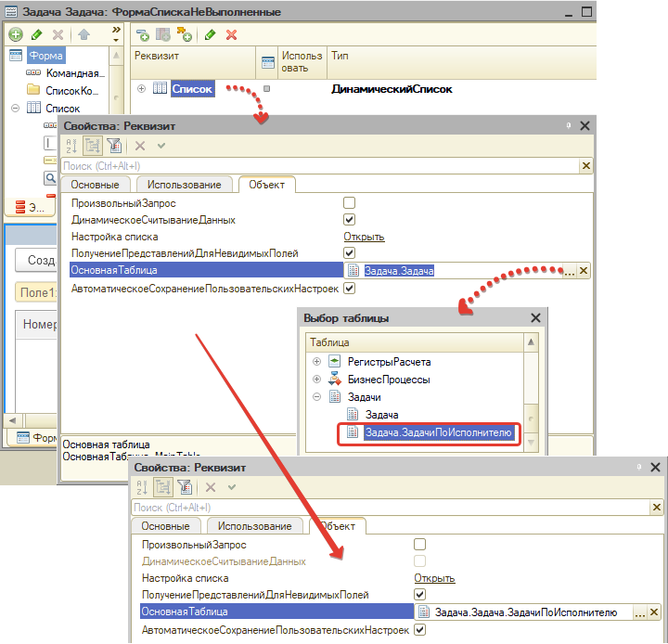Switch to Основные tab in lower properties window
Screen dimensions: 668x644
165,526
